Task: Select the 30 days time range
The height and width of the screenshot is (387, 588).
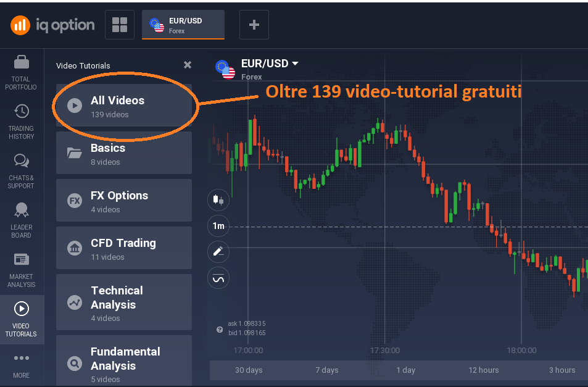Action: (x=249, y=370)
